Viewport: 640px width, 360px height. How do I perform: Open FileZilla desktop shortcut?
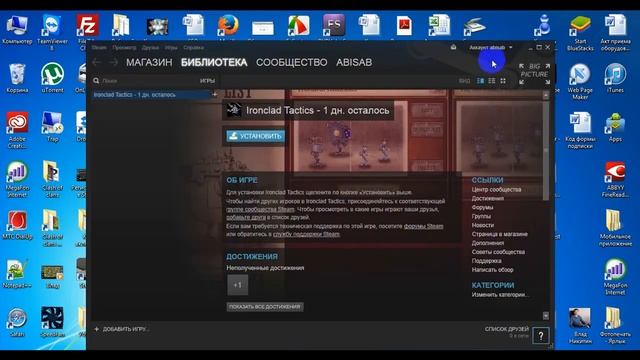click(x=87, y=32)
